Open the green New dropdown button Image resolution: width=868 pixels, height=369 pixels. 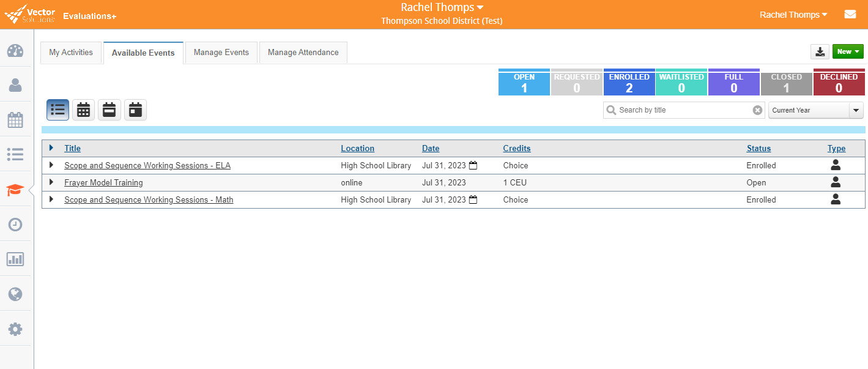click(848, 52)
